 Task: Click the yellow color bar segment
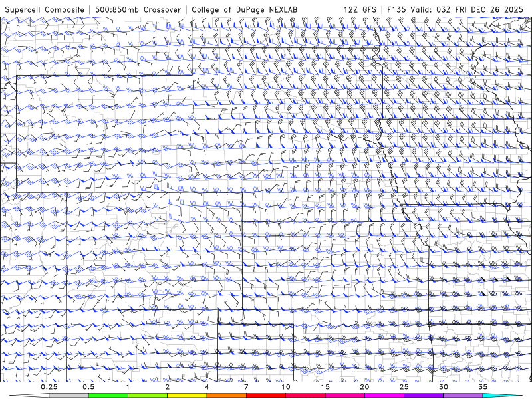(187, 396)
